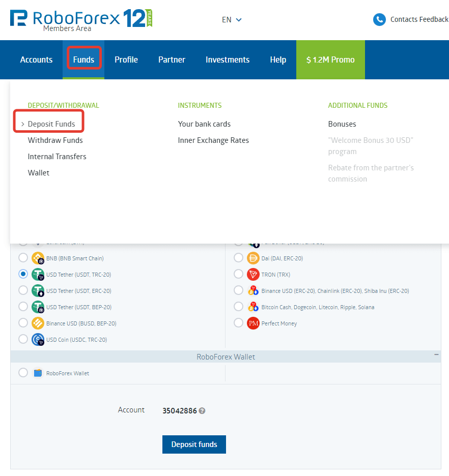Click account number 35042886
This screenshot has width=449, height=476.
tap(180, 411)
